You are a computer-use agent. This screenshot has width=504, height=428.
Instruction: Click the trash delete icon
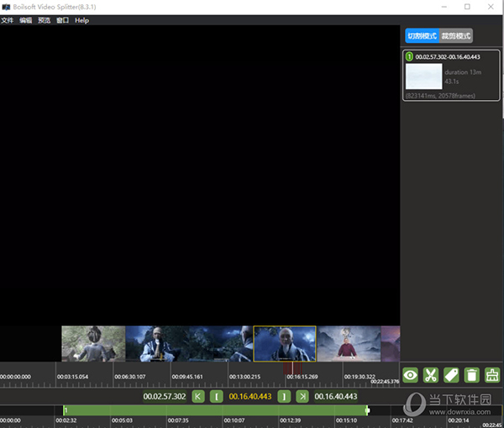pos(472,375)
